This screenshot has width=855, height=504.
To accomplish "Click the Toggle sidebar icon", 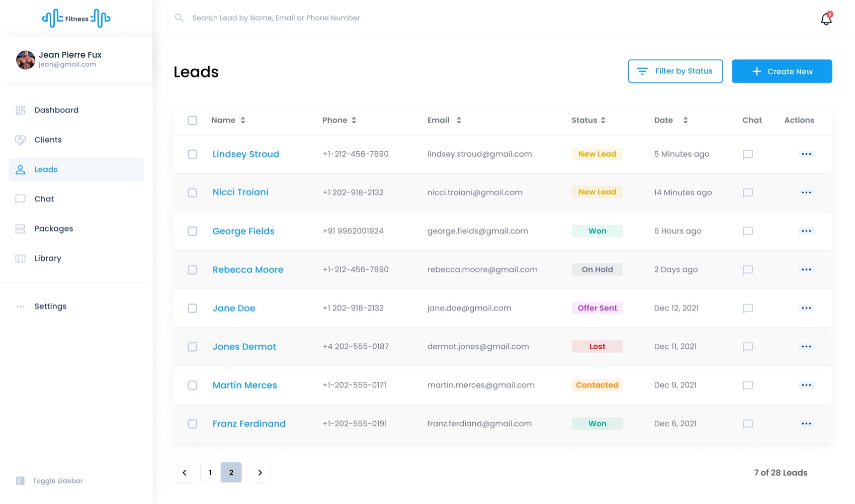I will 20,481.
